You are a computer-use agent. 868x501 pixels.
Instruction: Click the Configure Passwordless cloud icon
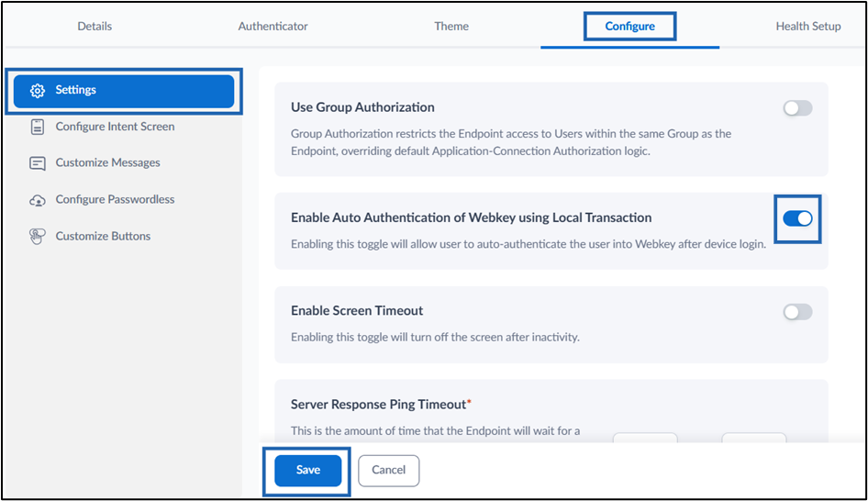coord(37,200)
